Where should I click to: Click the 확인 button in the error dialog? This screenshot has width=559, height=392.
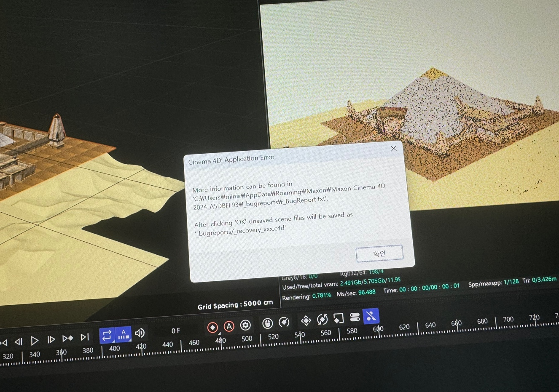(x=379, y=253)
